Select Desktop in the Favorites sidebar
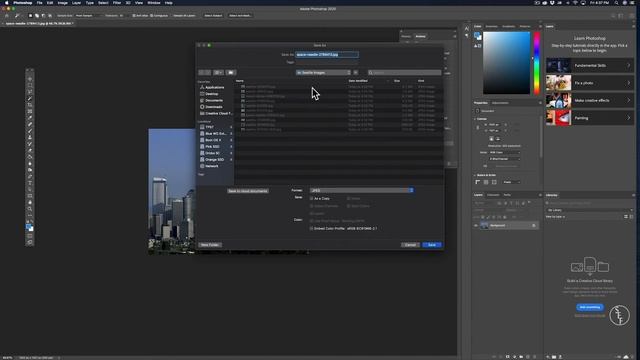The width and height of the screenshot is (640, 360). click(x=211, y=94)
